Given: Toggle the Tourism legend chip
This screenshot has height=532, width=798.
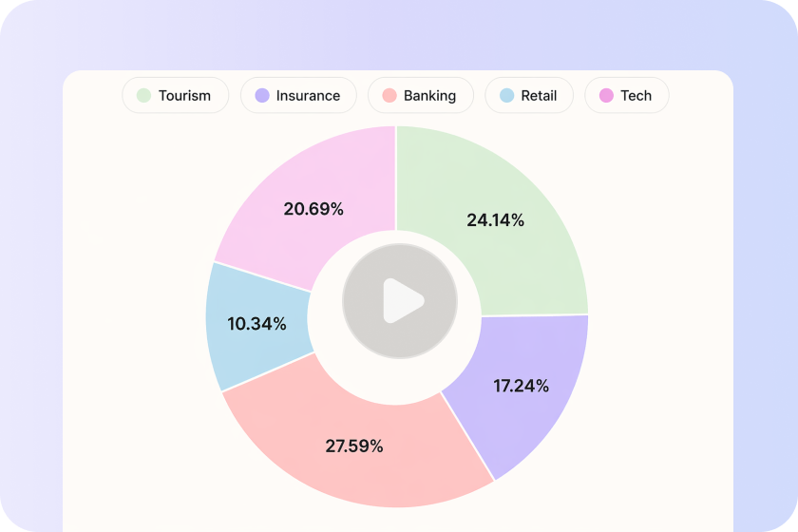Looking at the screenshot, I should tap(176, 95).
